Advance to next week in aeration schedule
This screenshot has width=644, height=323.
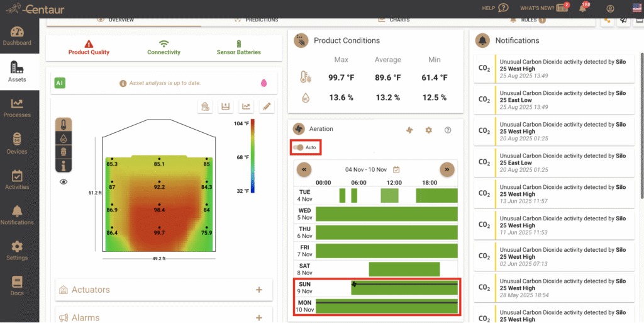447,169
